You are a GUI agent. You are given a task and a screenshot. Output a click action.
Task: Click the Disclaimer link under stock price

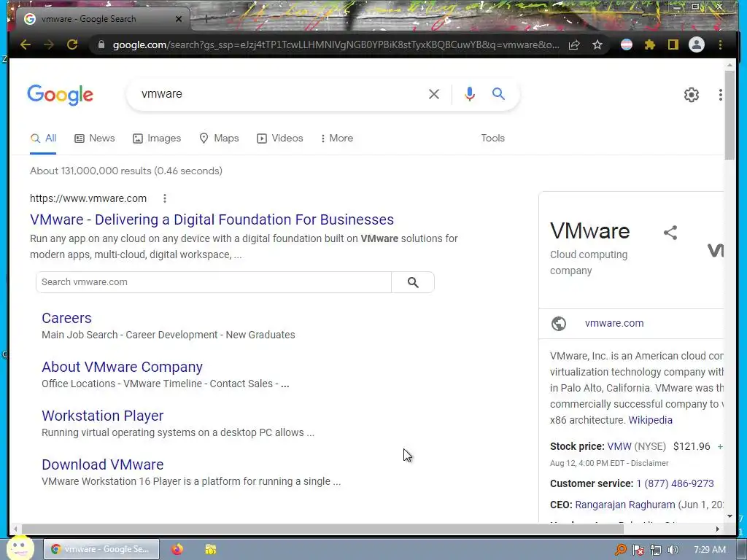coord(650,463)
